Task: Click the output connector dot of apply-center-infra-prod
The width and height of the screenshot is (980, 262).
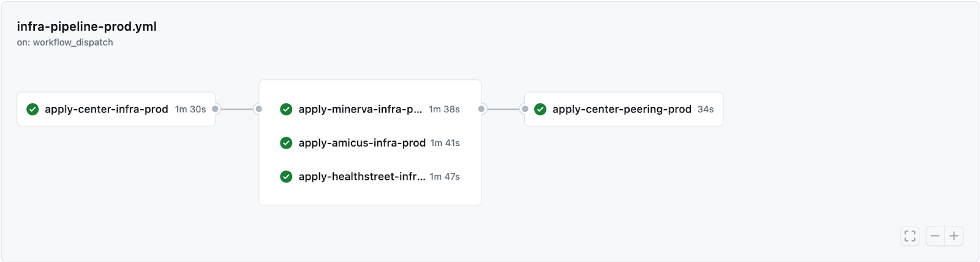Action: coord(216,109)
